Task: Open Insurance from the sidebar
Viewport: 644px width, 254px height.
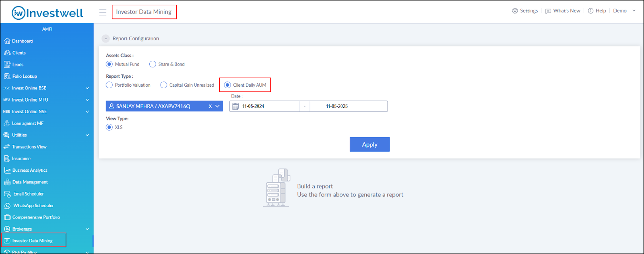Action: click(x=21, y=158)
